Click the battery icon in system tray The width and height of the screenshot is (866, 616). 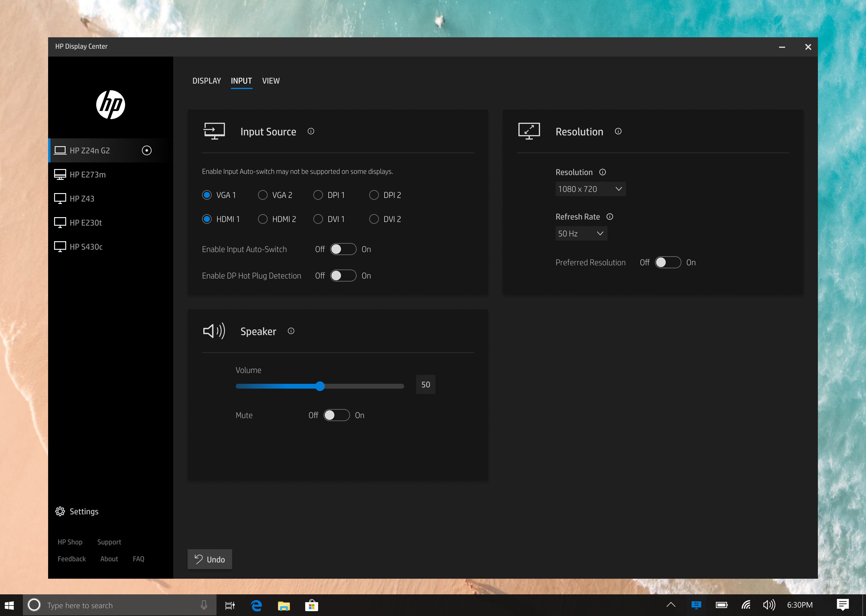click(x=722, y=605)
